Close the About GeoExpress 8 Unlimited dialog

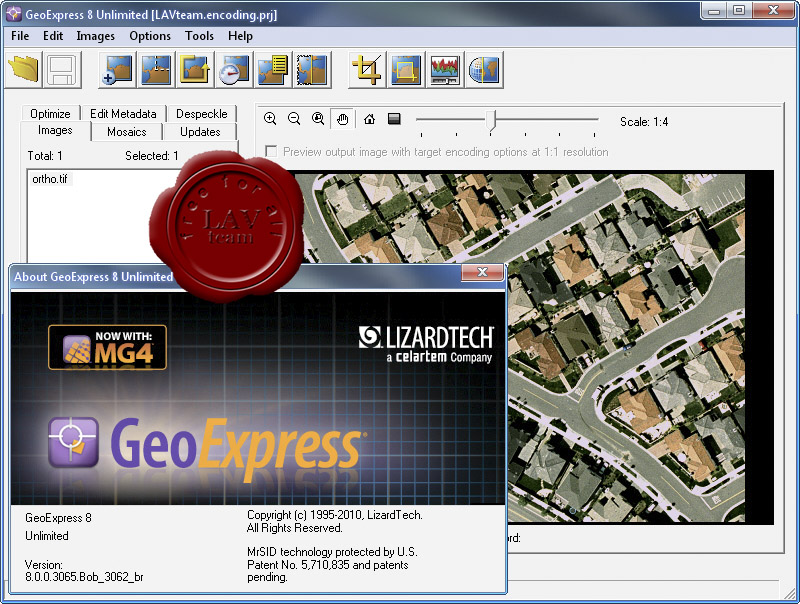tap(482, 272)
